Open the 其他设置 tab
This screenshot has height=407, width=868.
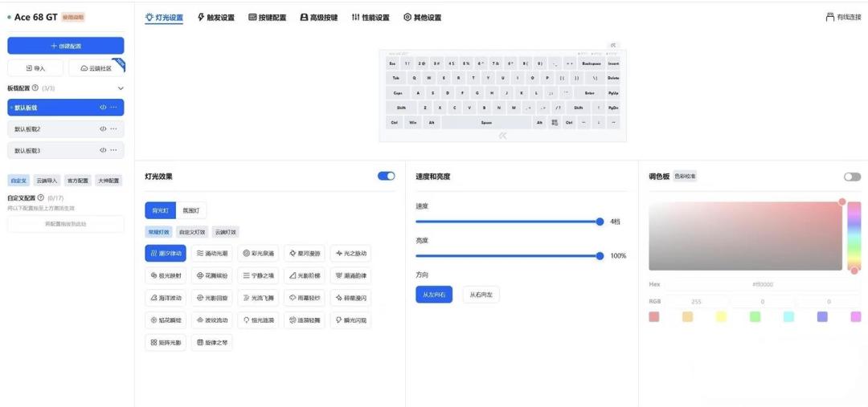pyautogui.click(x=423, y=17)
